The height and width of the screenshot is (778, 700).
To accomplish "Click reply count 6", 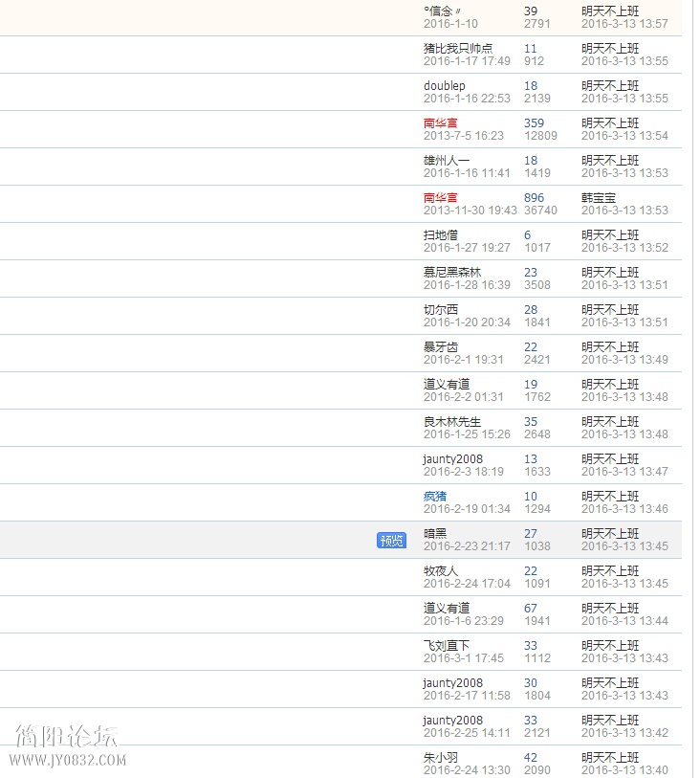I will tap(528, 234).
